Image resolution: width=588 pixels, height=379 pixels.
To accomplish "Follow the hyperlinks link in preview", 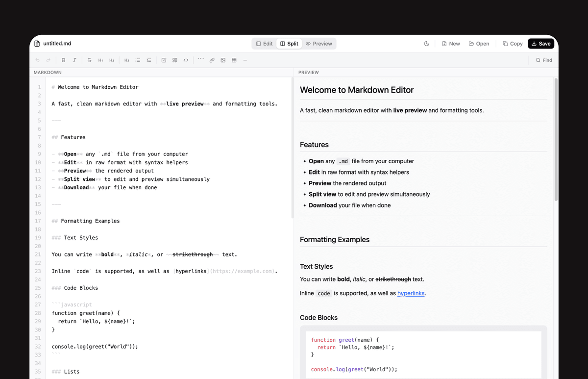I will (x=411, y=293).
